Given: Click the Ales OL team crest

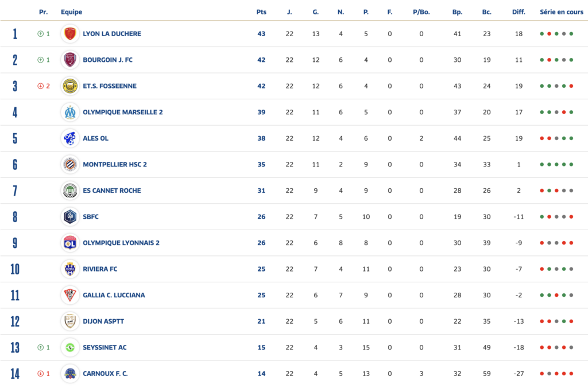Looking at the screenshot, I should 70,138.
